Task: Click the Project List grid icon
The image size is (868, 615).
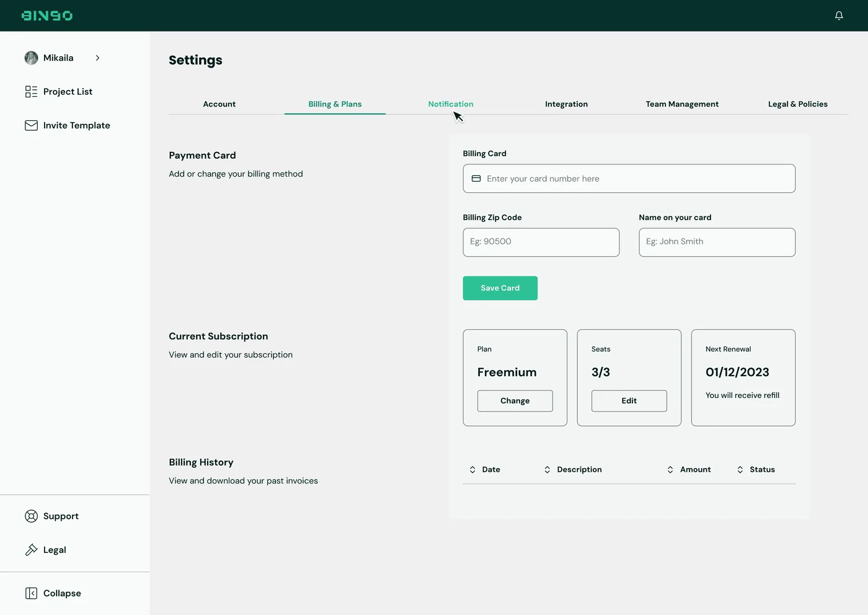Action: (31, 92)
